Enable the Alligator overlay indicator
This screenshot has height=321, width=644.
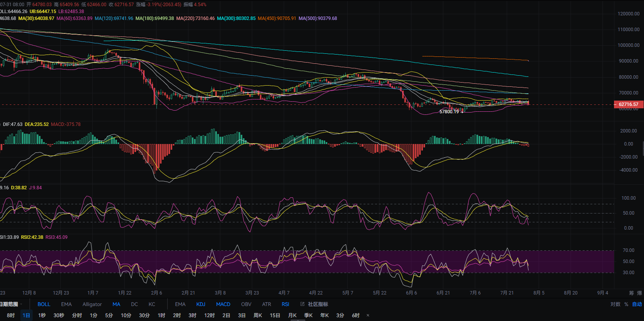coord(92,304)
